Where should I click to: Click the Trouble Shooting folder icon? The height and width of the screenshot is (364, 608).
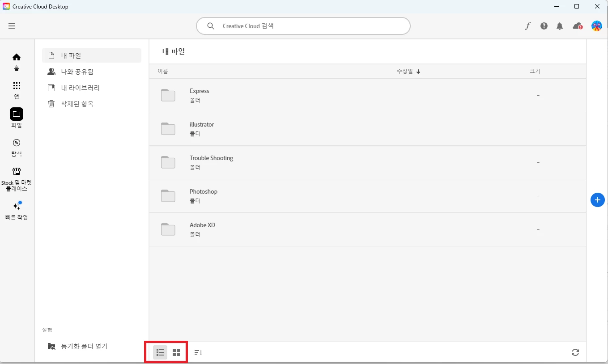168,162
